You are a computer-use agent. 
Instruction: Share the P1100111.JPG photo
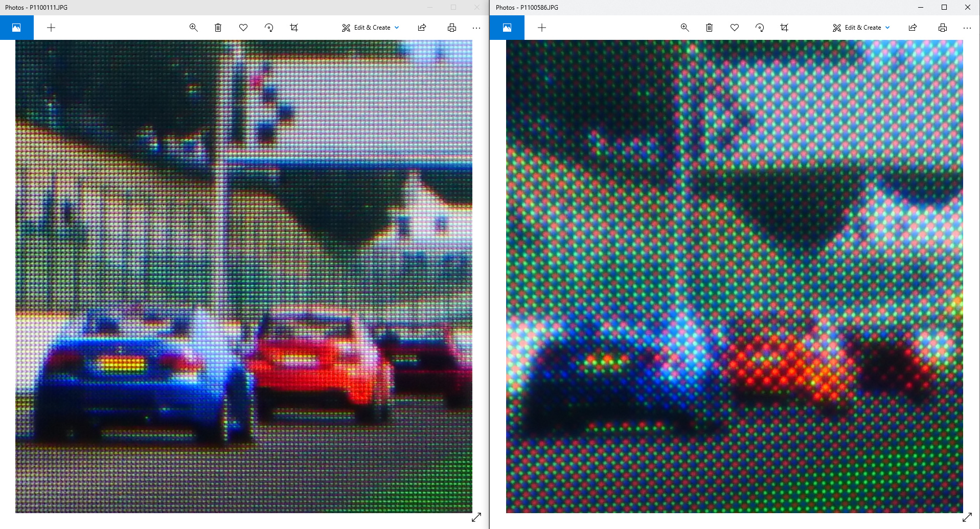pos(422,28)
